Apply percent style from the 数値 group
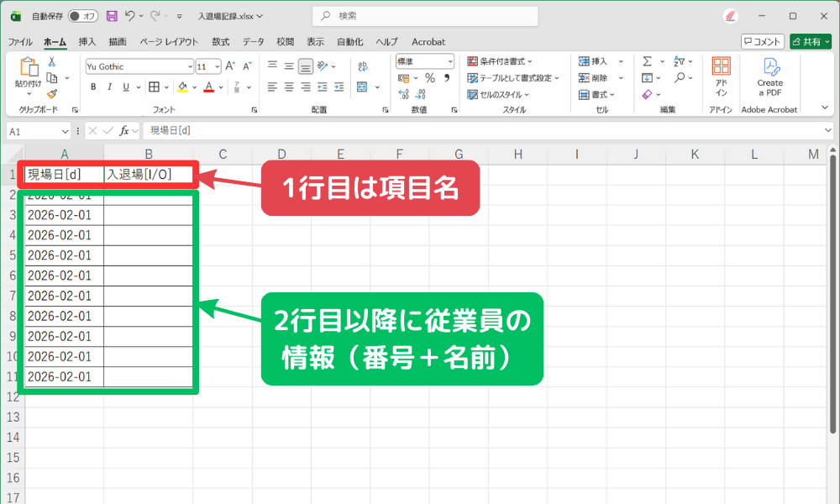840x504 pixels. [432, 76]
